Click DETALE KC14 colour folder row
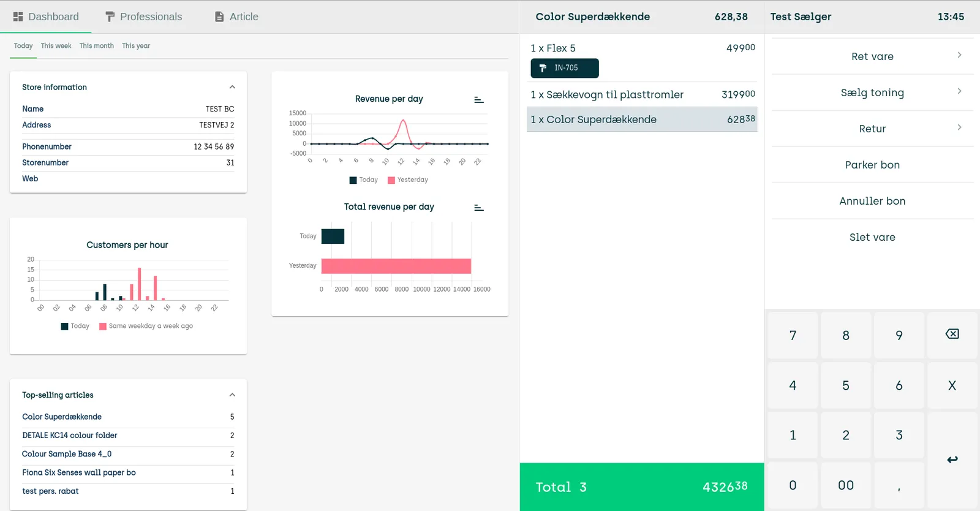The image size is (980, 511). (x=128, y=436)
